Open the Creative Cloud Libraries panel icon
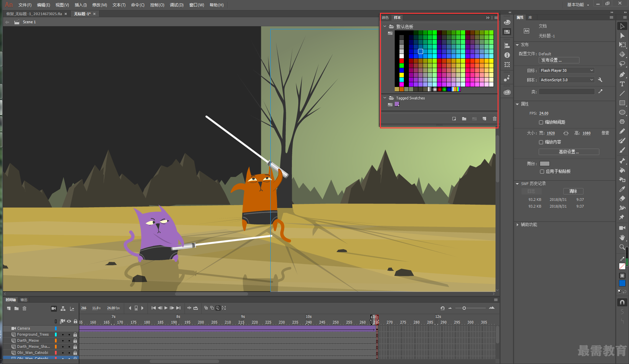629x364 pixels. click(x=507, y=92)
